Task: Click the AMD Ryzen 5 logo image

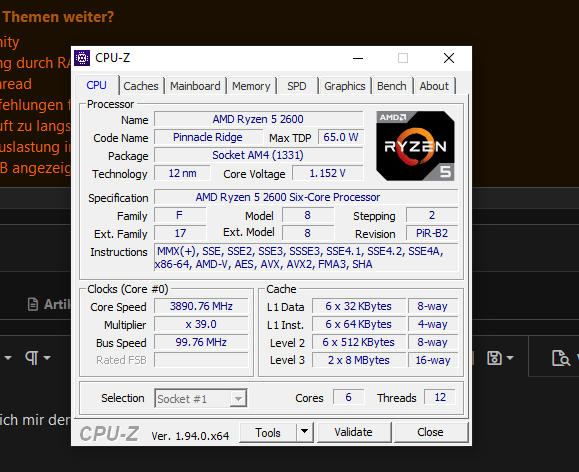Action: point(415,146)
